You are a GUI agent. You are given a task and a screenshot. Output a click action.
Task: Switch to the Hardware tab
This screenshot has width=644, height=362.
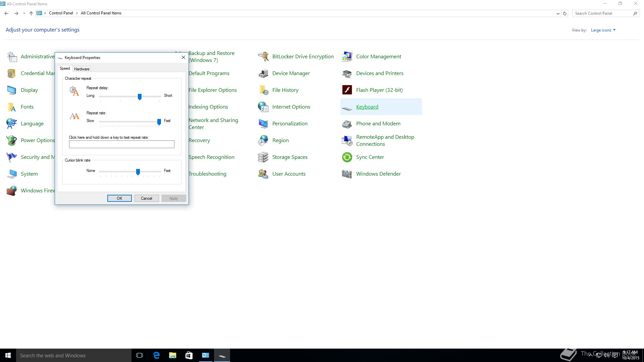point(82,69)
